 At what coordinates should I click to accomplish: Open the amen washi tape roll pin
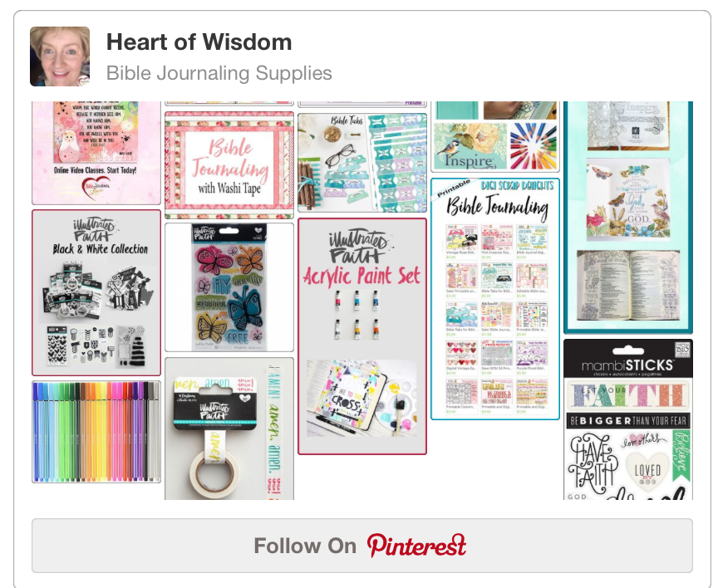point(229,429)
